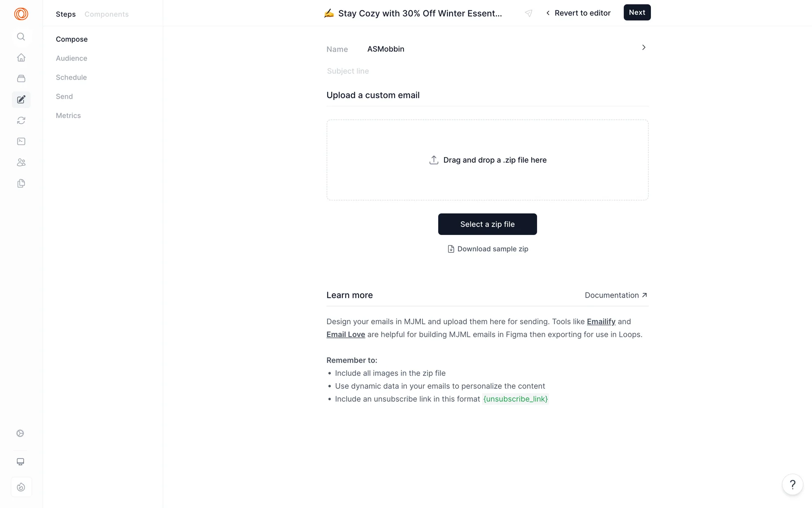Open the compose campaigns sidebar icon
812x508 pixels.
tap(21, 99)
